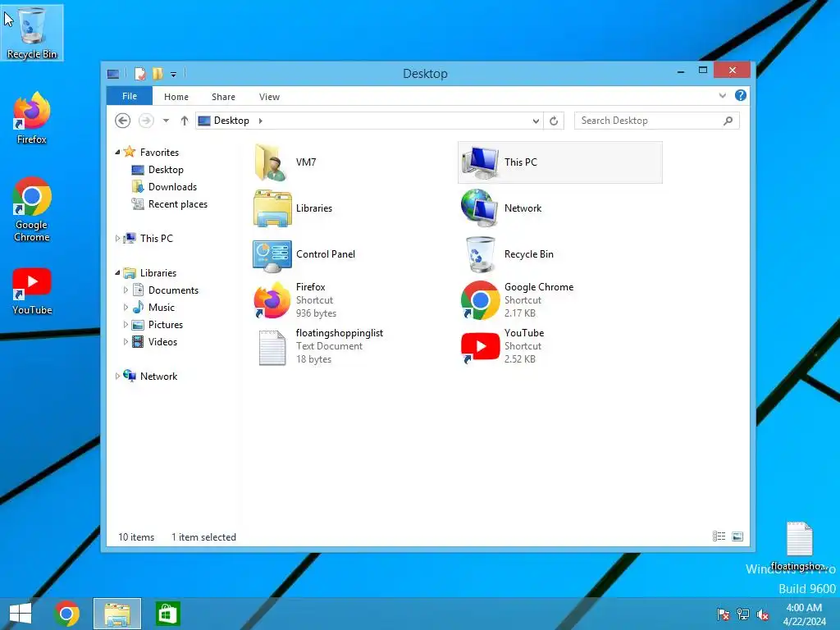Open the VM7 user folder icon
840x630 pixels.
272,162
